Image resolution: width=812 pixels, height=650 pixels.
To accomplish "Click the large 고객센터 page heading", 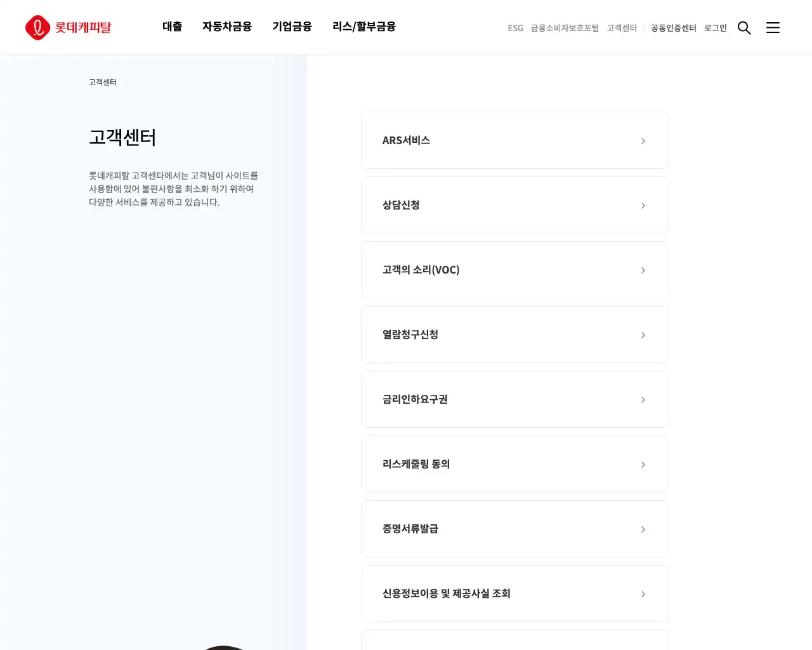I will pyautogui.click(x=122, y=137).
